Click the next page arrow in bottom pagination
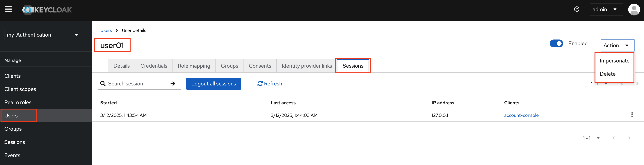The height and width of the screenshot is (165, 644). (629, 138)
